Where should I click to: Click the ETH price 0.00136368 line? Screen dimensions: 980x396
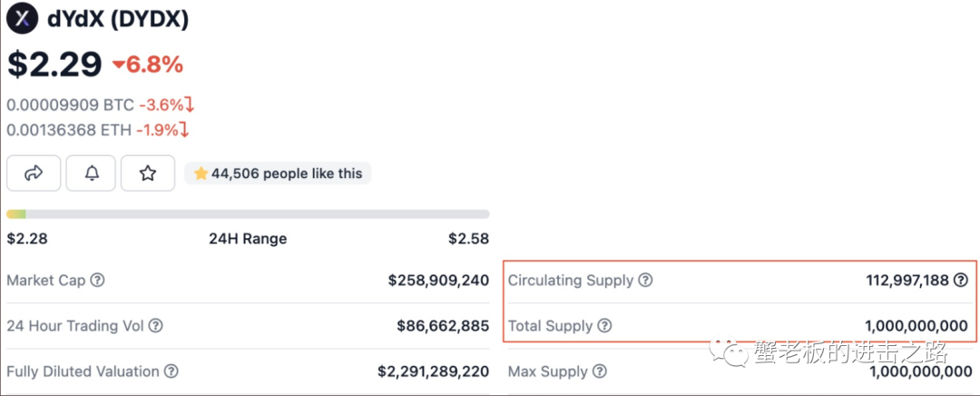click(x=98, y=130)
